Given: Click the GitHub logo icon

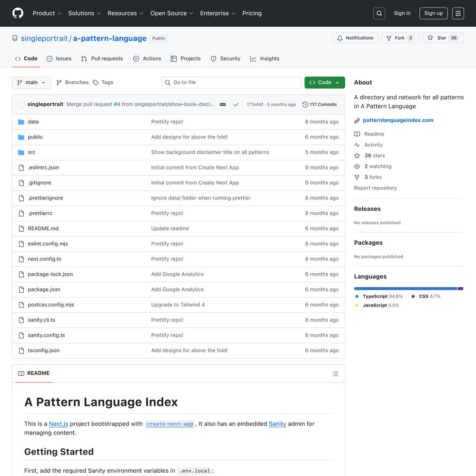Looking at the screenshot, I should (x=18, y=13).
